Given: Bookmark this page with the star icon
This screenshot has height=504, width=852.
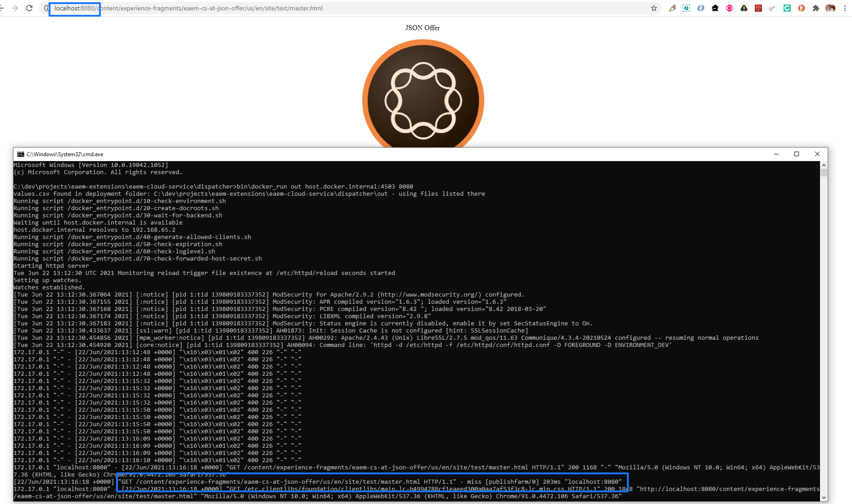Looking at the screenshot, I should tap(654, 8).
